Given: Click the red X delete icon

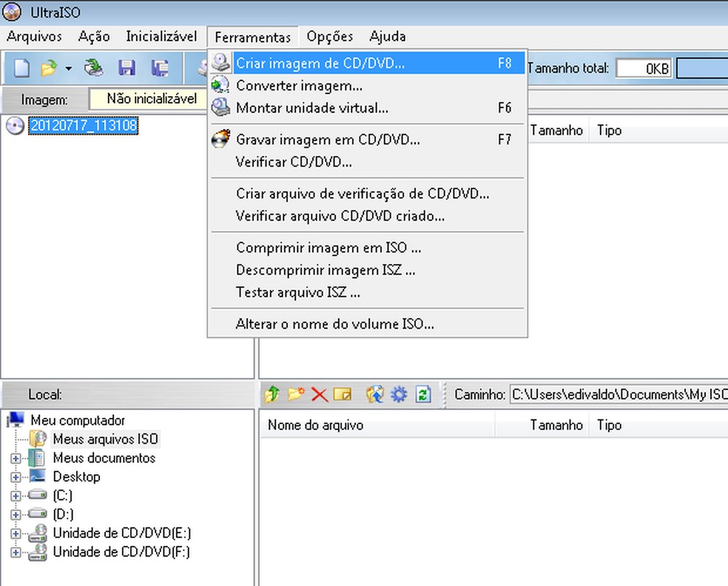Looking at the screenshot, I should [x=320, y=394].
